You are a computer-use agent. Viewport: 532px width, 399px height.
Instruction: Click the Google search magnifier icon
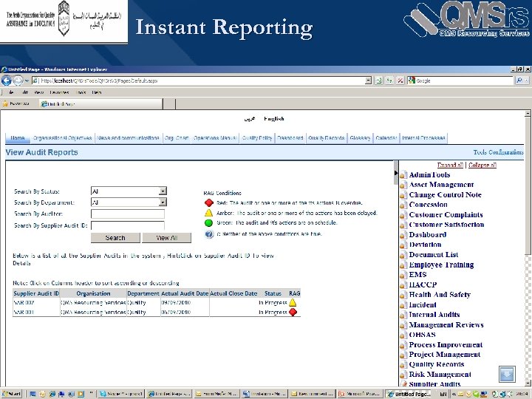[x=519, y=81]
